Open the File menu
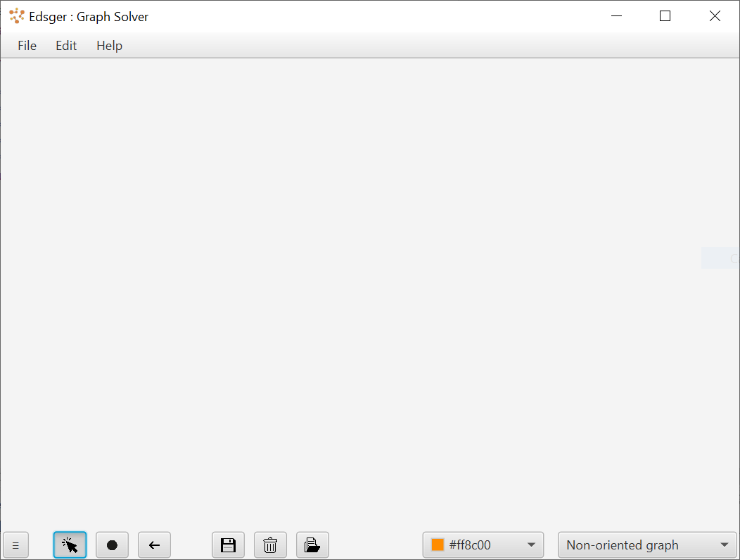This screenshot has width=740, height=560. click(x=27, y=45)
